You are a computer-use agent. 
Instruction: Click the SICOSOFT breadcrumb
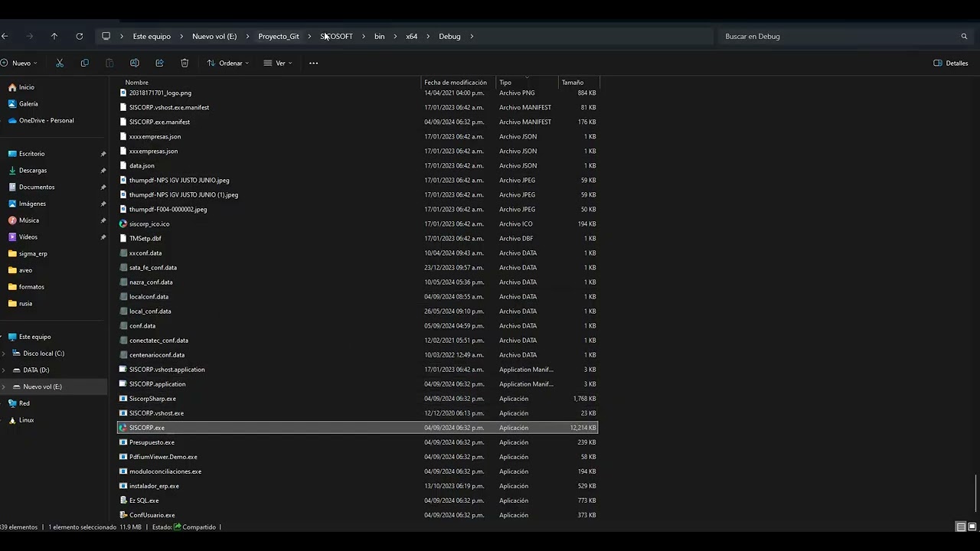coord(337,36)
